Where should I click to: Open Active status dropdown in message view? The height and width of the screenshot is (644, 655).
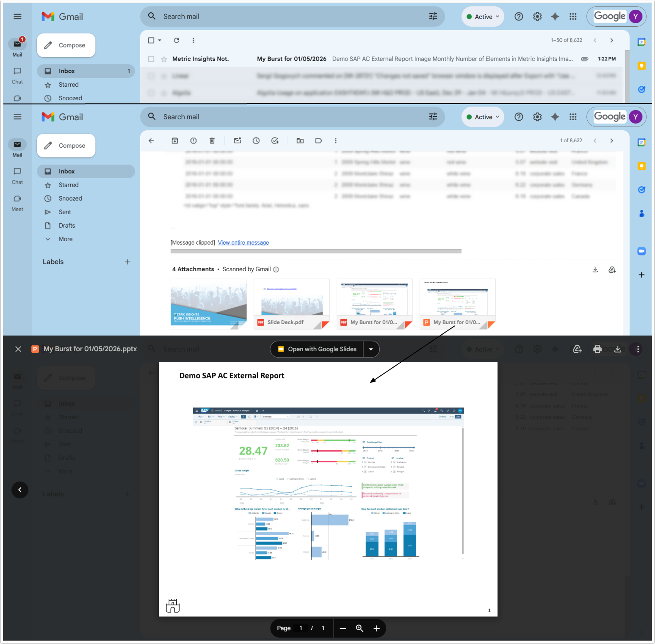[x=483, y=117]
